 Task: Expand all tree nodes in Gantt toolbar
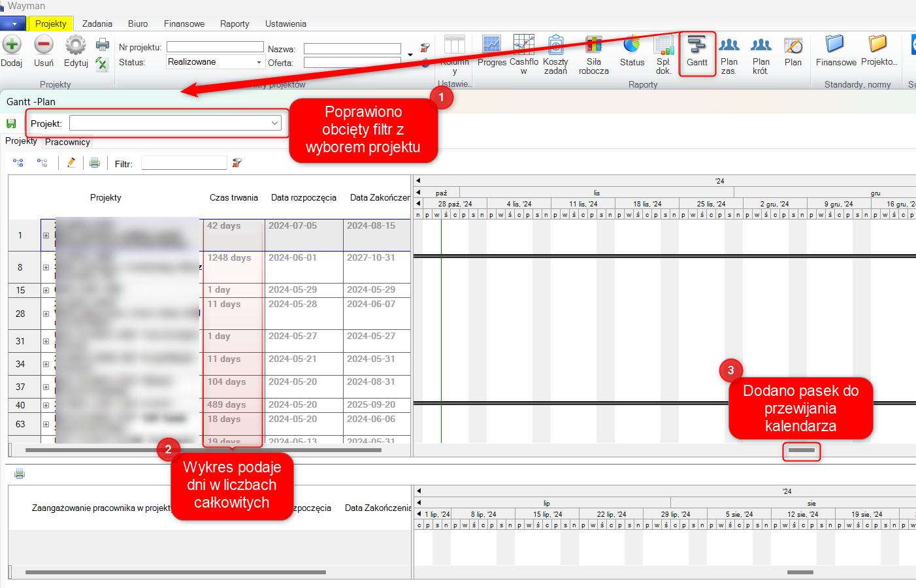[x=18, y=163]
